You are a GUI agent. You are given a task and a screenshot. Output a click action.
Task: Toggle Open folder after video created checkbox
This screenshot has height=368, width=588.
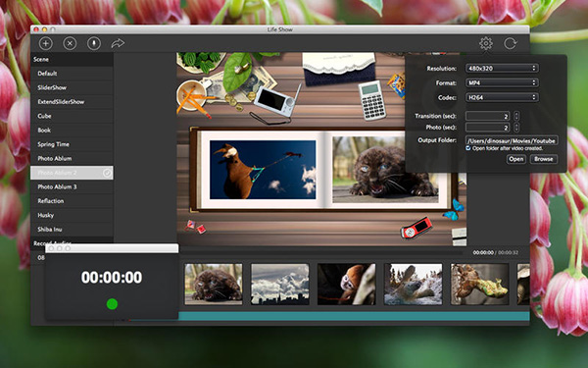coord(468,148)
